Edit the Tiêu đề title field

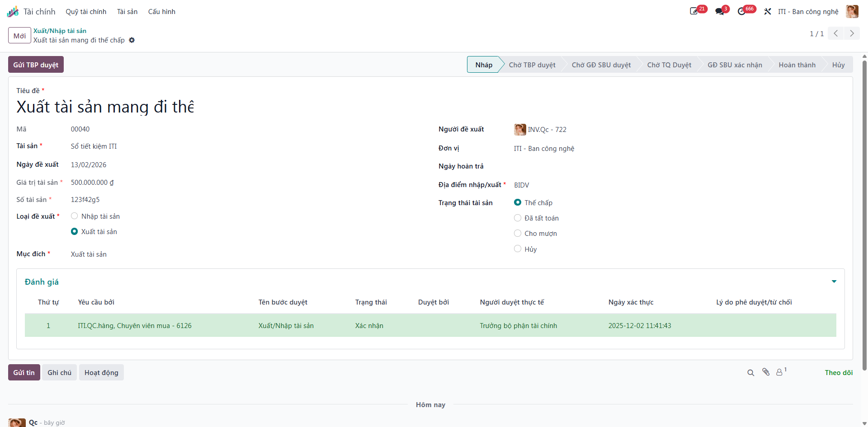pyautogui.click(x=105, y=107)
